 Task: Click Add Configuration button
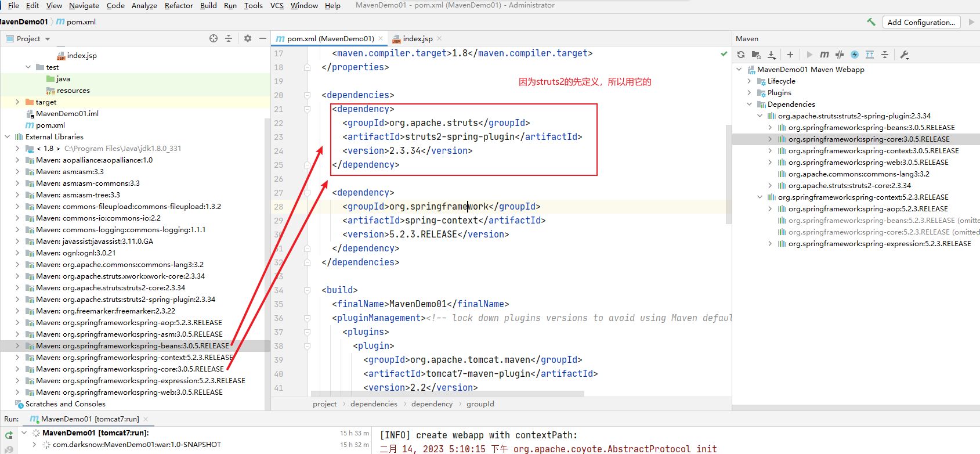(921, 22)
